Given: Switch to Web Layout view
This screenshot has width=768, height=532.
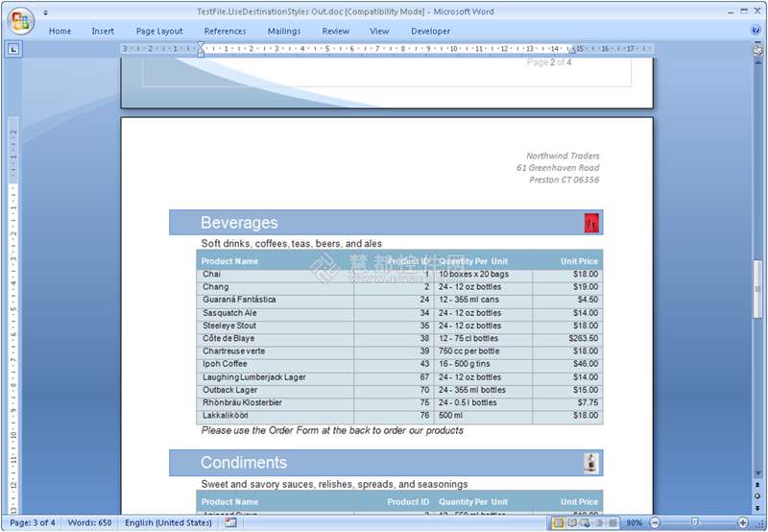Looking at the screenshot, I should click(x=585, y=522).
